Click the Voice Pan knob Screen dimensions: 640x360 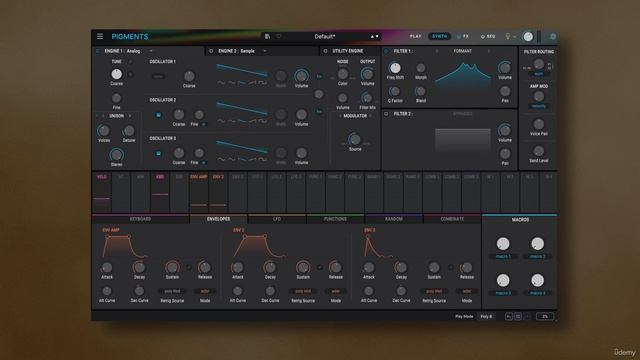coord(539,124)
